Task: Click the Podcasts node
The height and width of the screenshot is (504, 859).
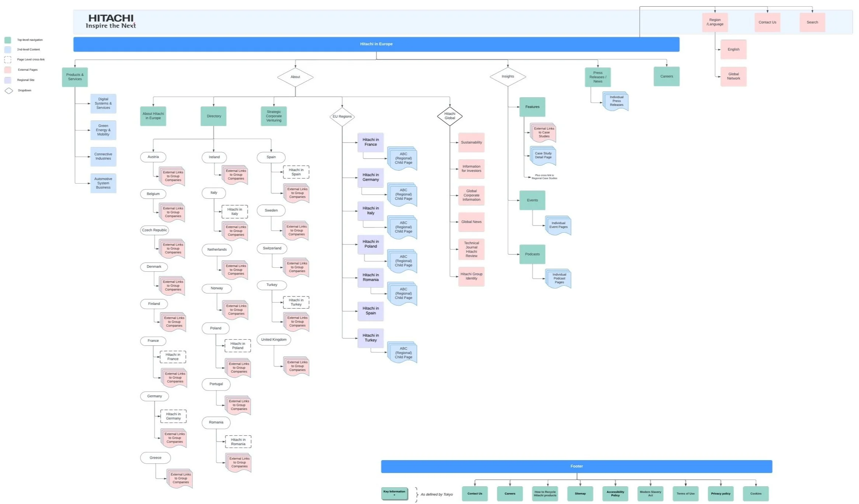Action: click(x=532, y=254)
